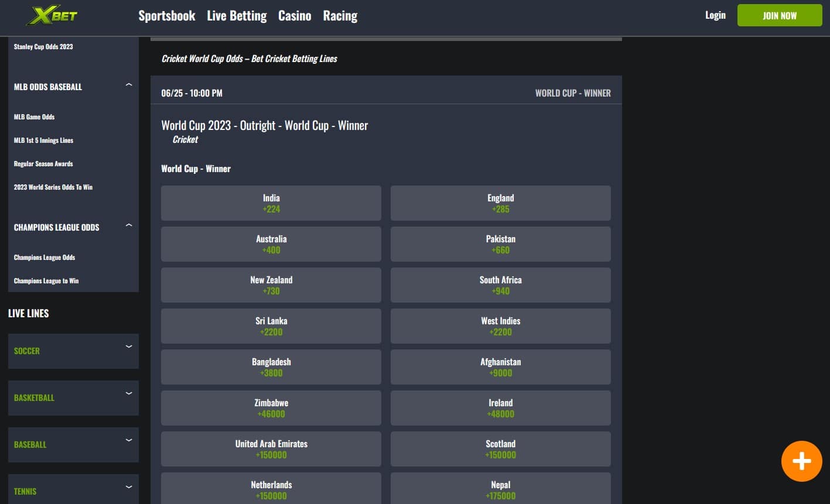Open the XBet logo home link
This screenshot has height=504, width=830.
click(52, 16)
